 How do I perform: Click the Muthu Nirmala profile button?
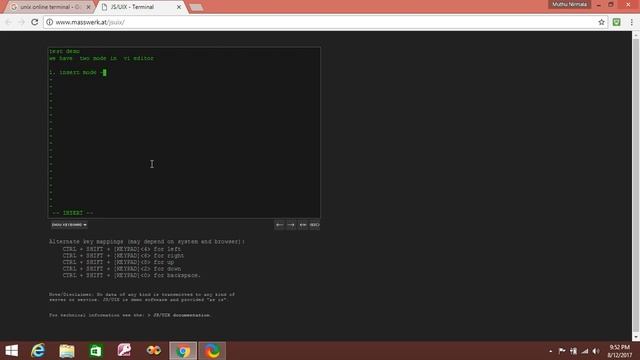569,4
